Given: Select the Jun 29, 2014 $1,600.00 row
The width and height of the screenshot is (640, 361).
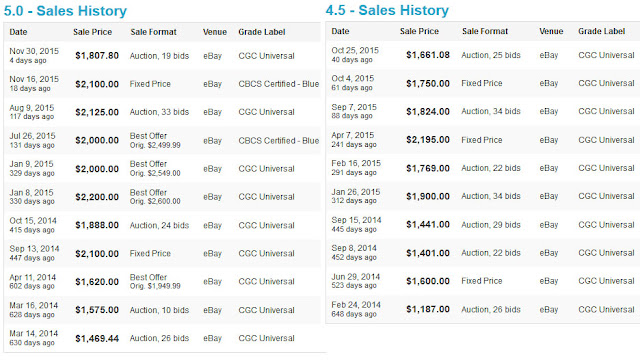Looking at the screenshot, I should click(483, 281).
